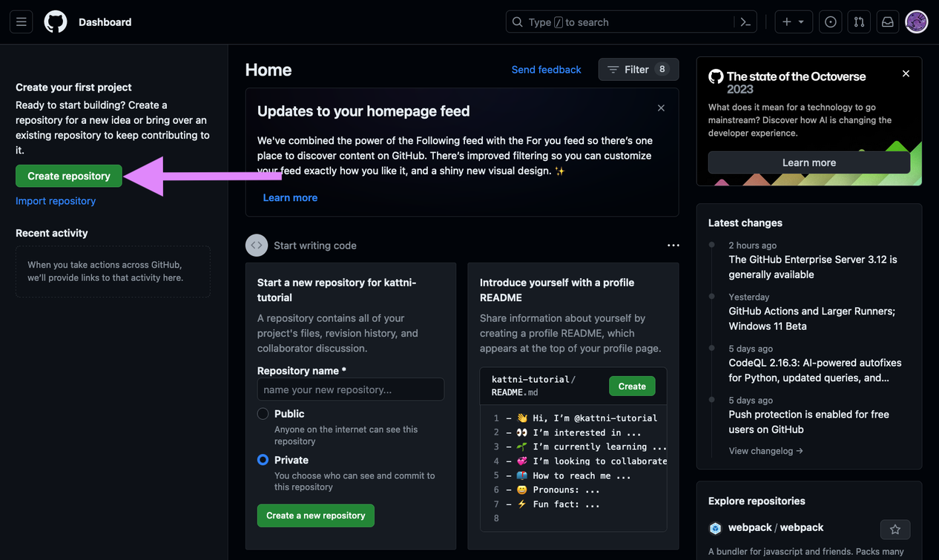Viewport: 939px width, 560px height.
Task: Open the Issues icon in header
Action: [830, 22]
